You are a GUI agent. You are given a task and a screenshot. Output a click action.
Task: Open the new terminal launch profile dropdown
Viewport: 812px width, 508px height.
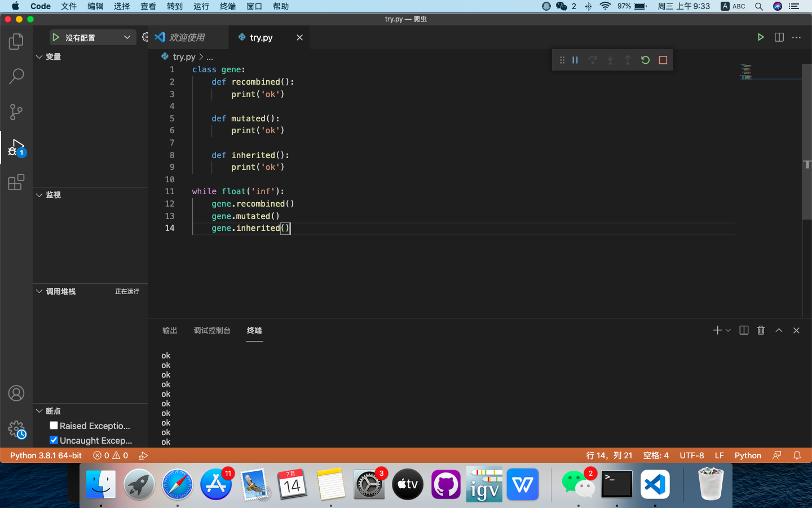[728, 330]
